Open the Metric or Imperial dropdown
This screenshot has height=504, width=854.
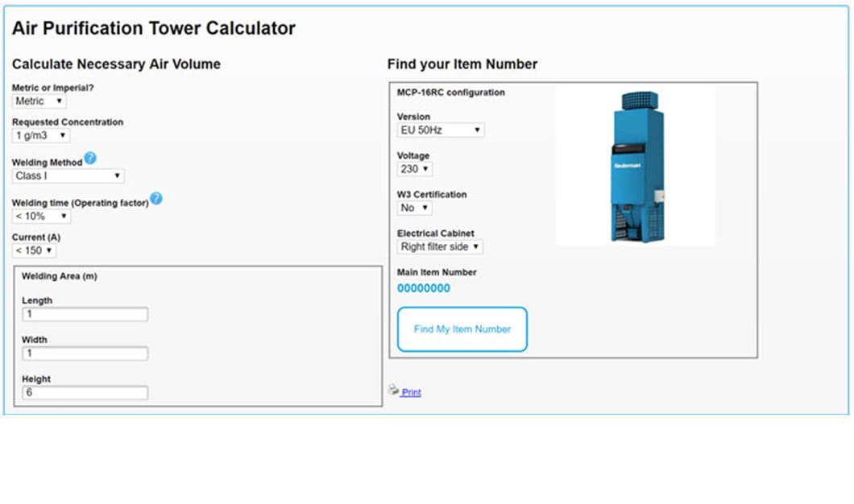pos(39,101)
